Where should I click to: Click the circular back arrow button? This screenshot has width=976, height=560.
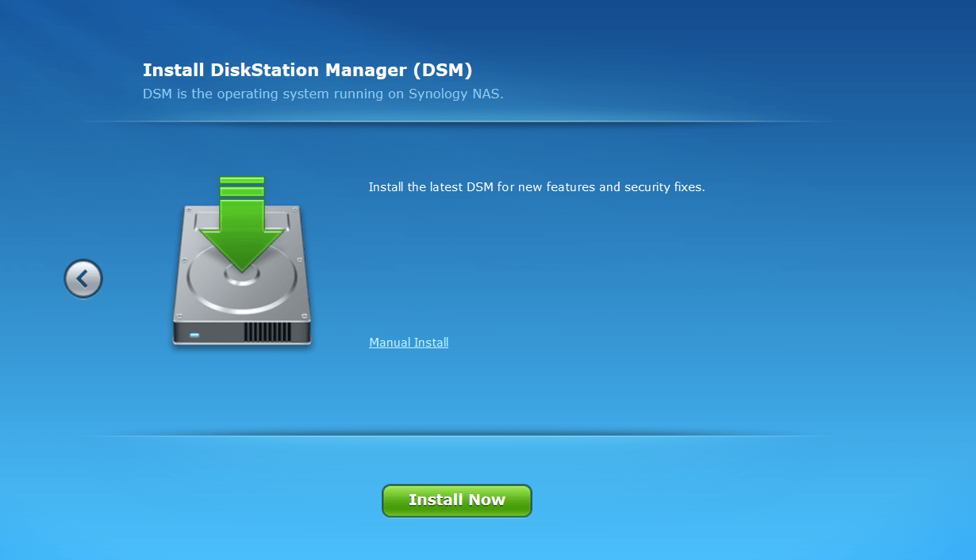coord(83,279)
